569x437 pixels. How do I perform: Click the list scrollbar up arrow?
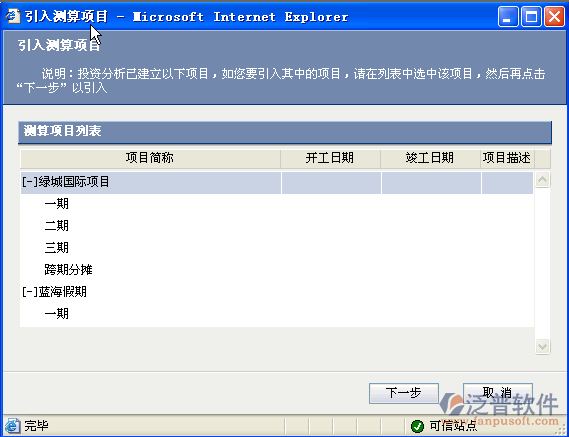tap(543, 180)
